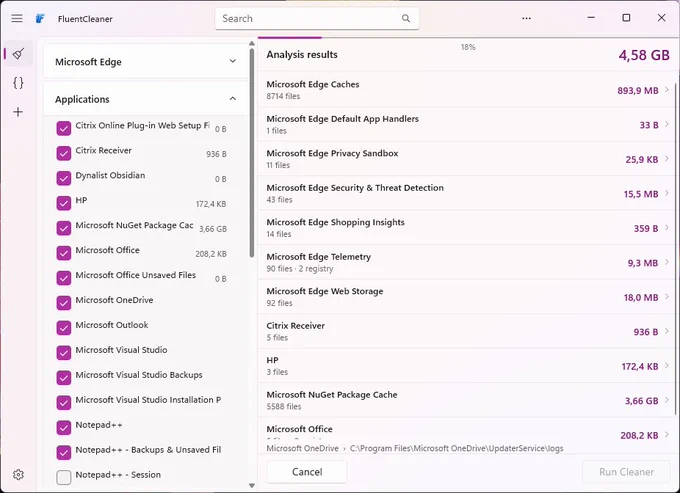
Task: Click the search magnifier icon
Action: pos(405,18)
